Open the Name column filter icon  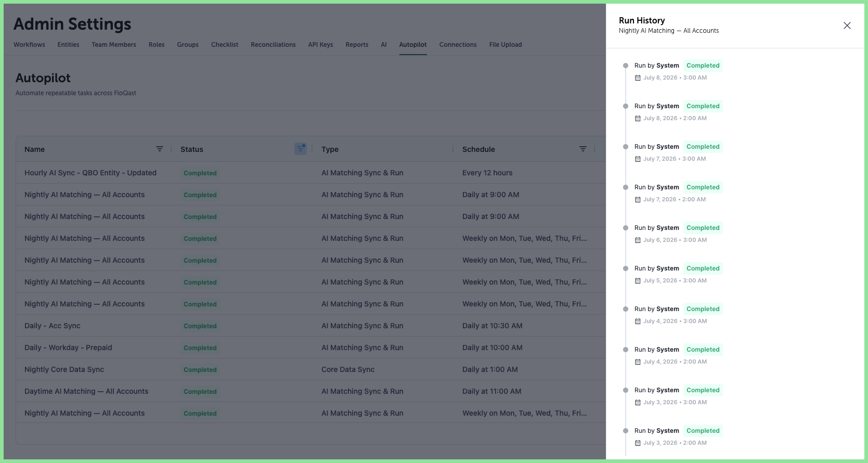[x=160, y=149]
